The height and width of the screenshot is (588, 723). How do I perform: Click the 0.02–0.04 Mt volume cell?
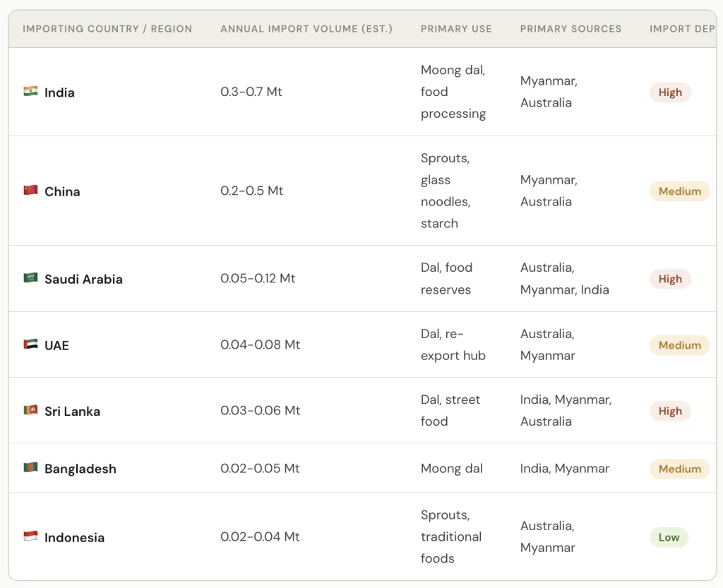pos(260,537)
